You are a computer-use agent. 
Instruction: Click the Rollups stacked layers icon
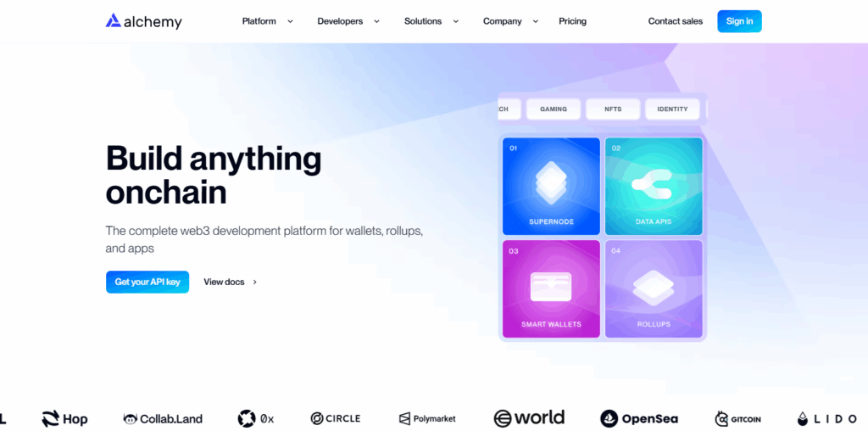pos(654,288)
